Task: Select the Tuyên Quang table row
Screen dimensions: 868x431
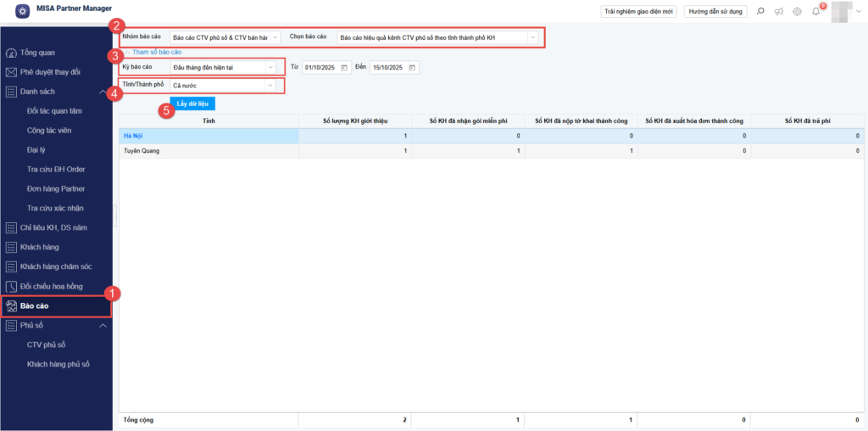Action: [490, 151]
